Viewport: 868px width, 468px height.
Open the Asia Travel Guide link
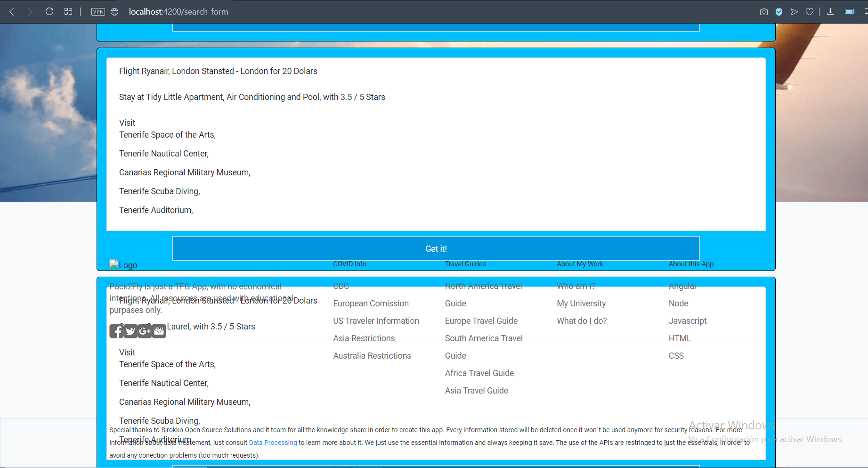(477, 391)
